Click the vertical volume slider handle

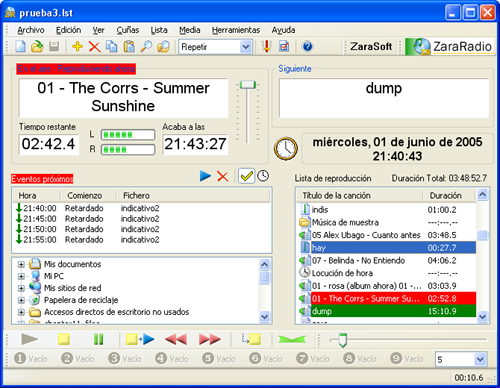(x=248, y=85)
